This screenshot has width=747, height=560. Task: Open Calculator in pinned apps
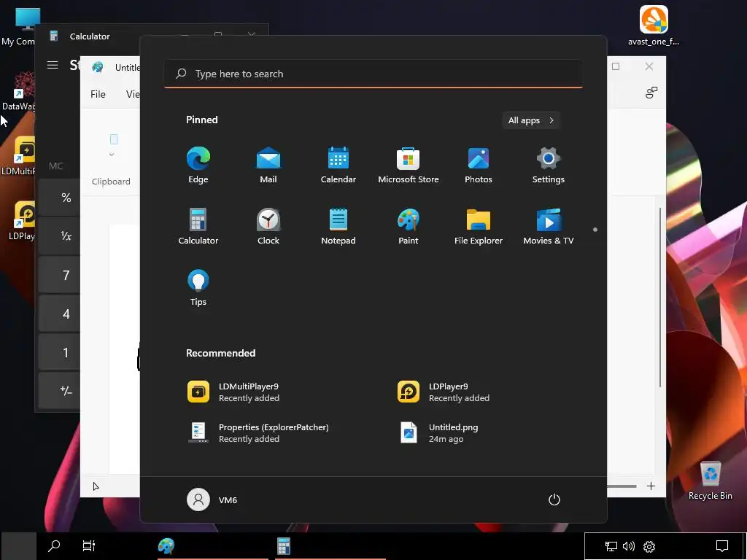(198, 227)
